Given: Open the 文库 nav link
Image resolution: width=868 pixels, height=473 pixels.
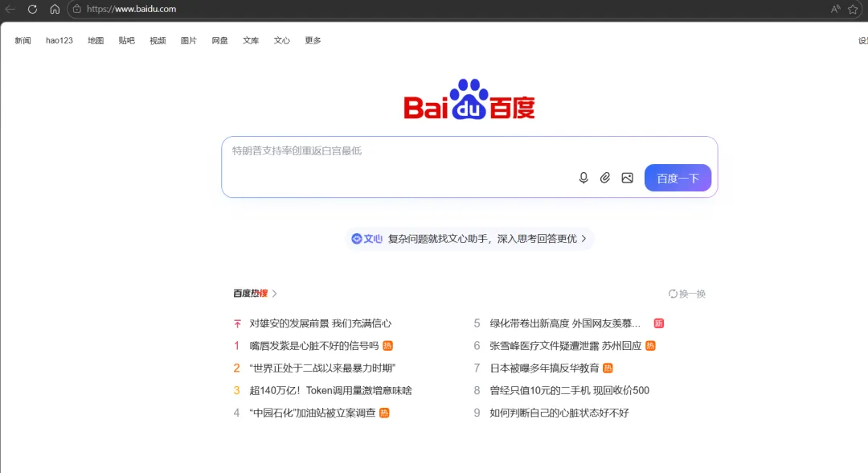Looking at the screenshot, I should click(x=251, y=40).
